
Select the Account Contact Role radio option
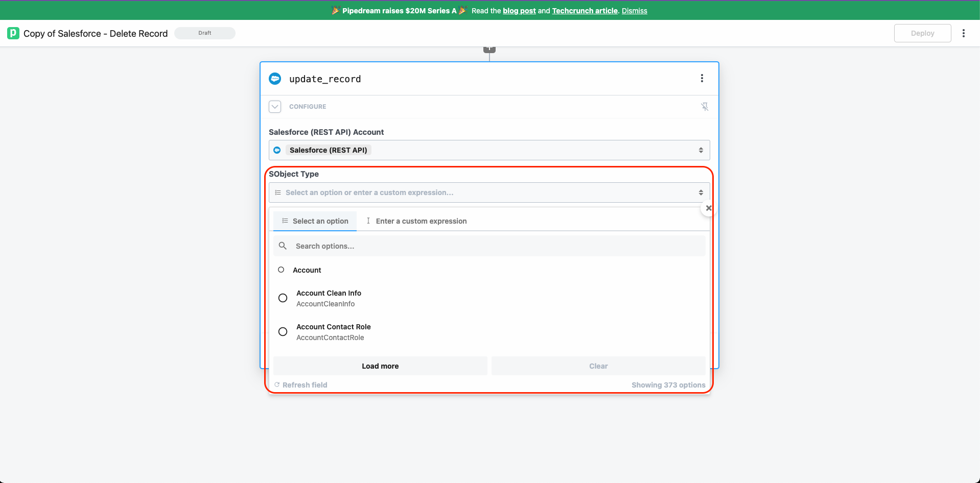point(283,331)
